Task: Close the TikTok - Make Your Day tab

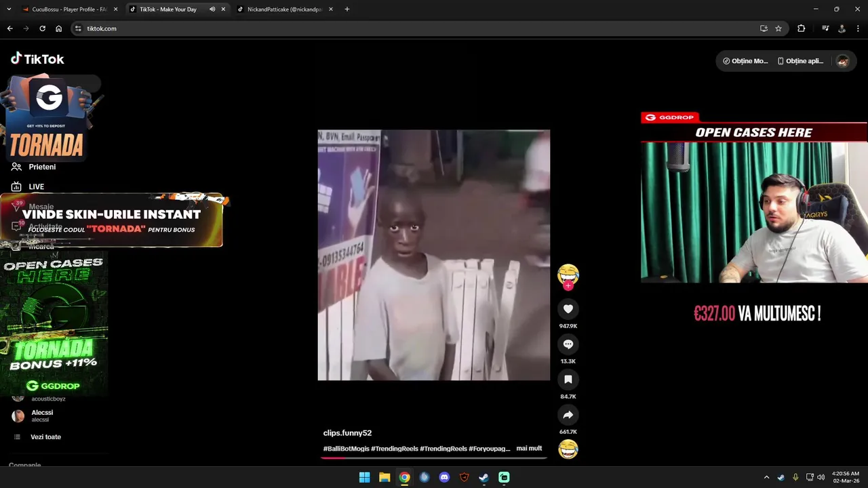Action: coord(223,9)
